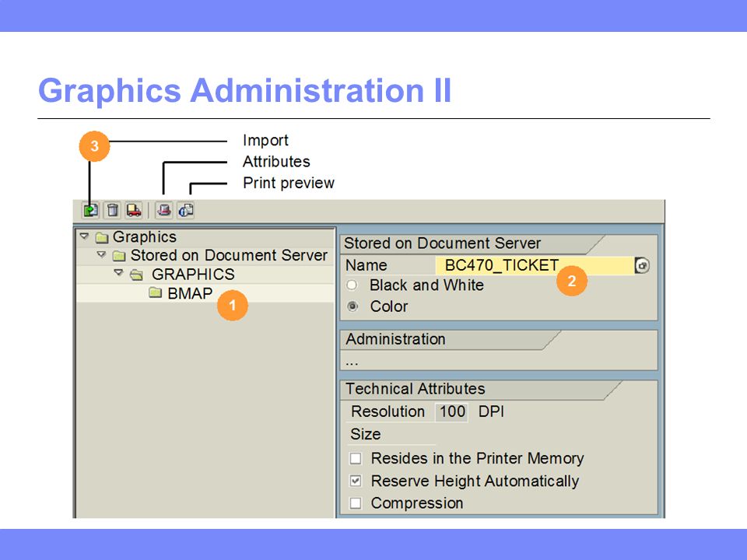Select the Black and White radio button

[352, 285]
